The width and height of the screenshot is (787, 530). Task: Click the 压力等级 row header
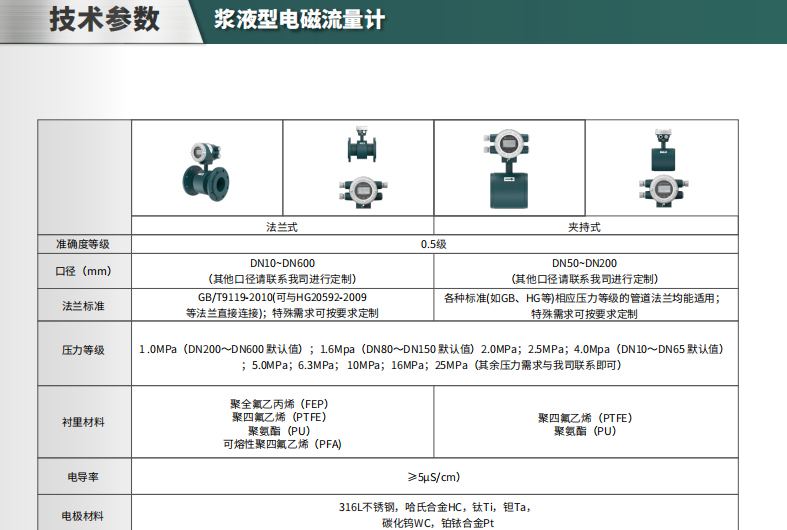(84, 350)
